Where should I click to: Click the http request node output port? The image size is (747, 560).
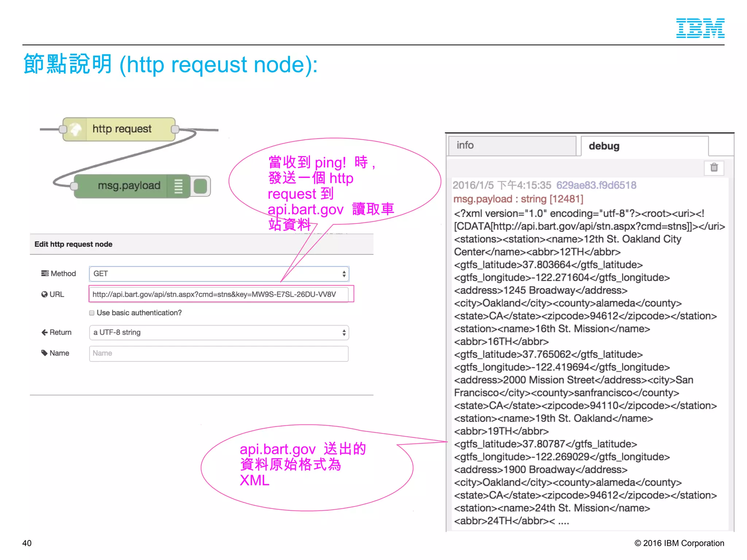[175, 129]
